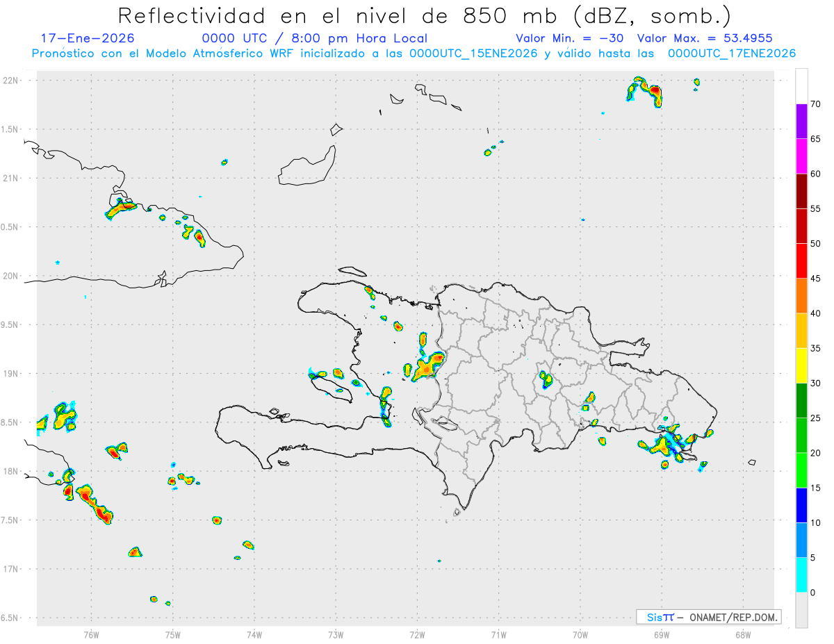Screen dimensions: 834x644
Task: Select the 72W longitude axis label
Action: pyautogui.click(x=417, y=634)
